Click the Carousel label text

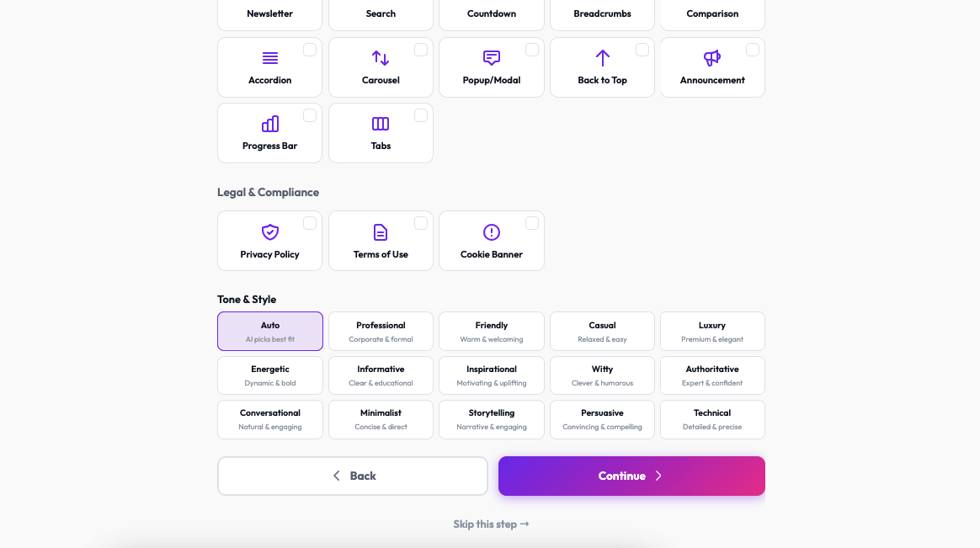[381, 80]
